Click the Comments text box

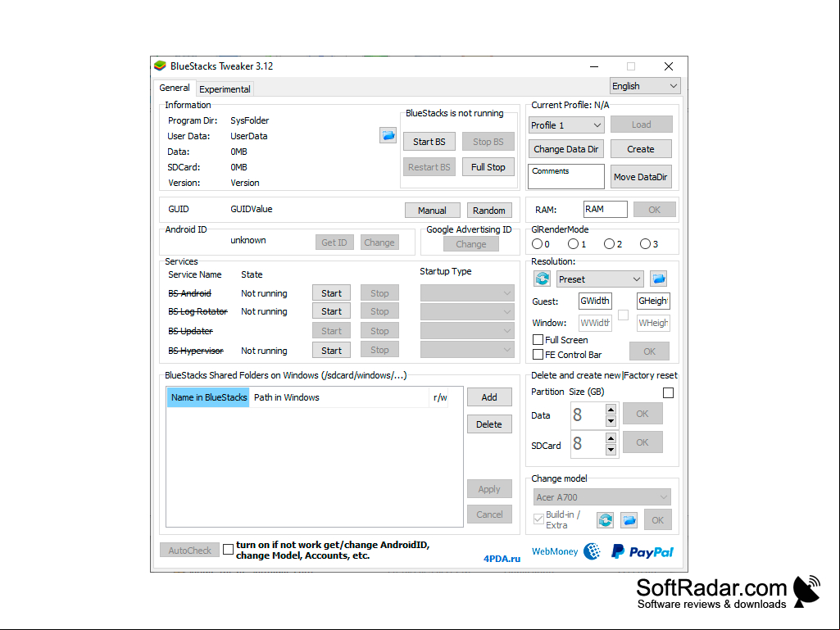point(566,176)
